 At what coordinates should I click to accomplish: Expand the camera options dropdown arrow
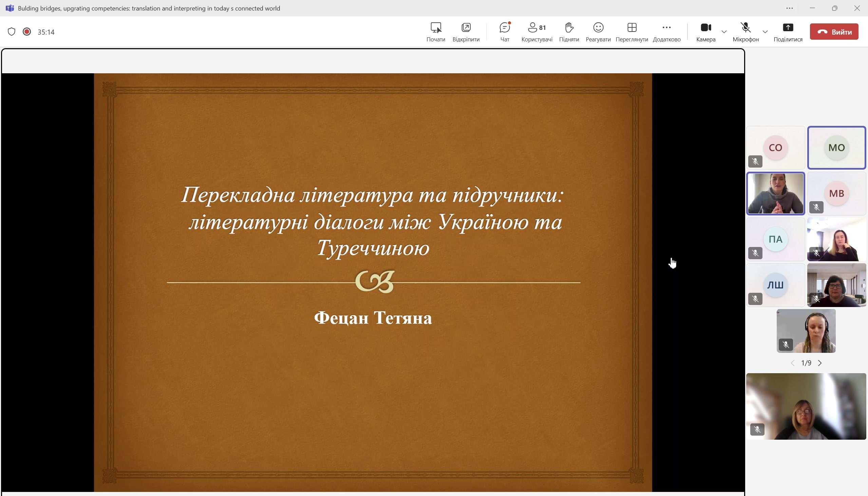[x=724, y=32]
